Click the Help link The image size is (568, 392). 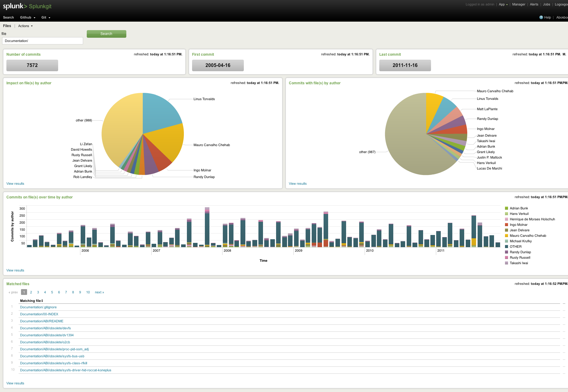[x=547, y=17]
